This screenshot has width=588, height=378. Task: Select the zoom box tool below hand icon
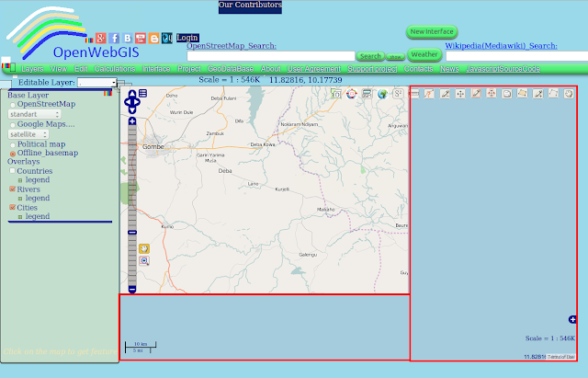tap(144, 261)
